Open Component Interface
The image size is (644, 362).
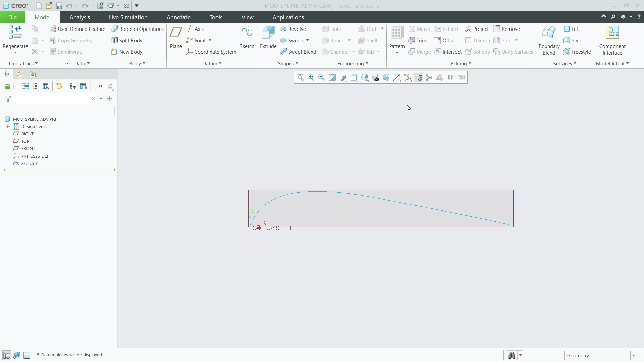[x=612, y=40]
